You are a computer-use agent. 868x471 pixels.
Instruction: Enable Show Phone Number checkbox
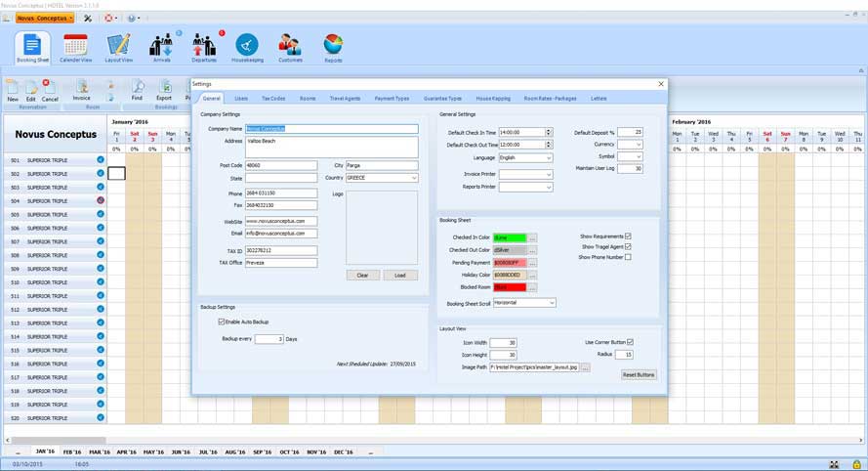pos(628,257)
